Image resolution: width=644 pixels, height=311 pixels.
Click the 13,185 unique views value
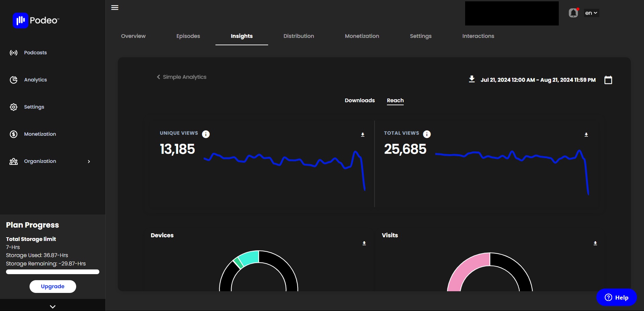(177, 149)
